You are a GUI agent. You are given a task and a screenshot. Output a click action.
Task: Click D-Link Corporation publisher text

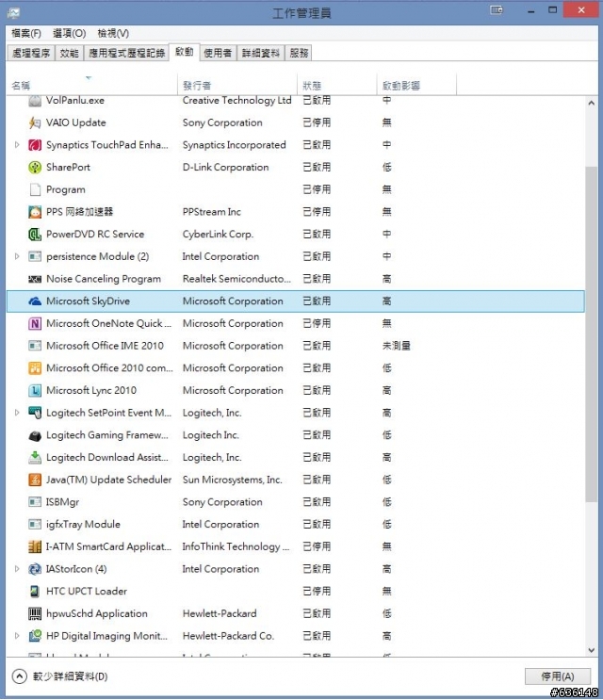225,168
